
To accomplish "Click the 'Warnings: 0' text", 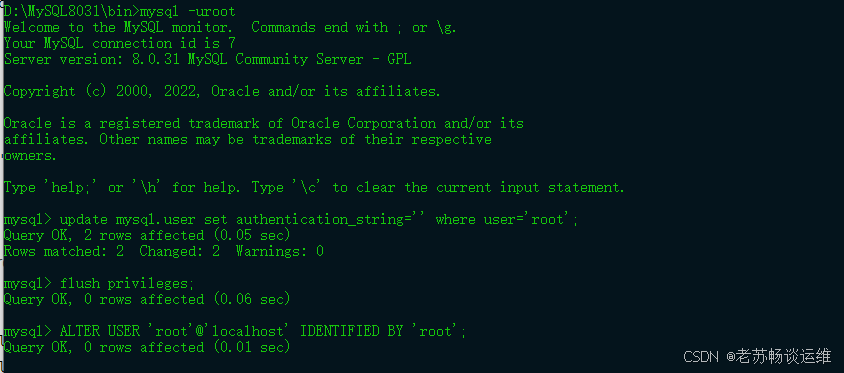I will click(279, 251).
